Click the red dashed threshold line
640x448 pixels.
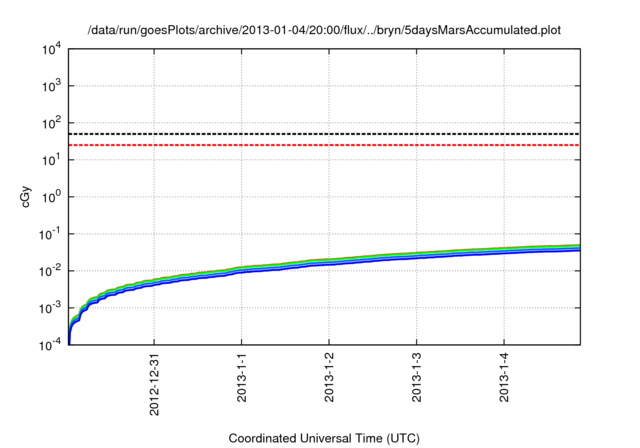[324, 145]
